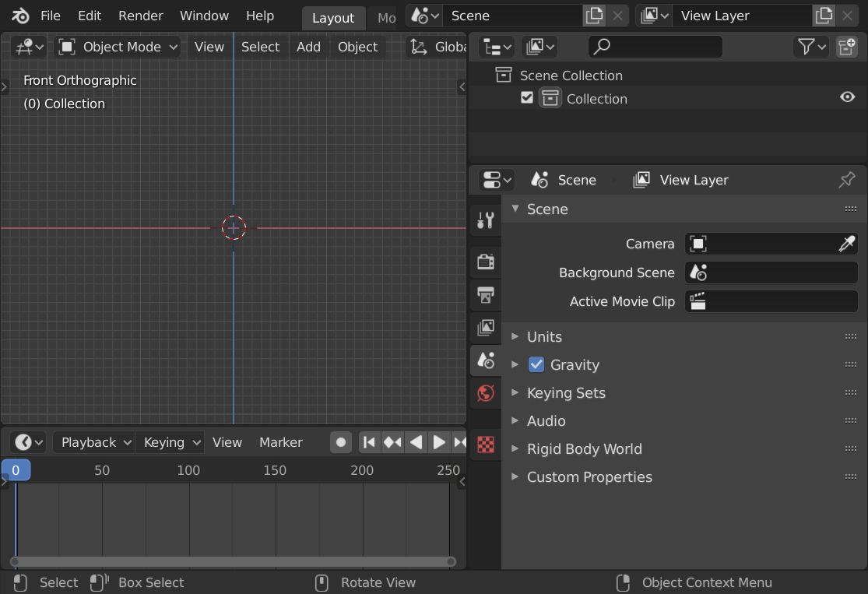
Task: Open the Texture properties tab
Action: (x=485, y=445)
